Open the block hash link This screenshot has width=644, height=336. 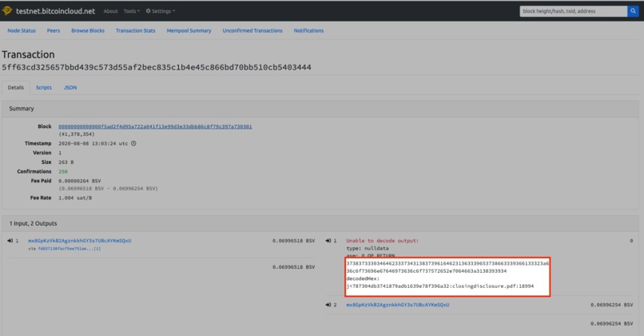coord(155,126)
